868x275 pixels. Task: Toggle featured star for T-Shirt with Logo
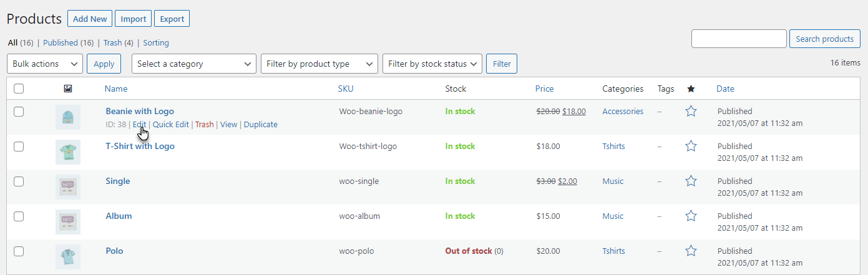(691, 147)
